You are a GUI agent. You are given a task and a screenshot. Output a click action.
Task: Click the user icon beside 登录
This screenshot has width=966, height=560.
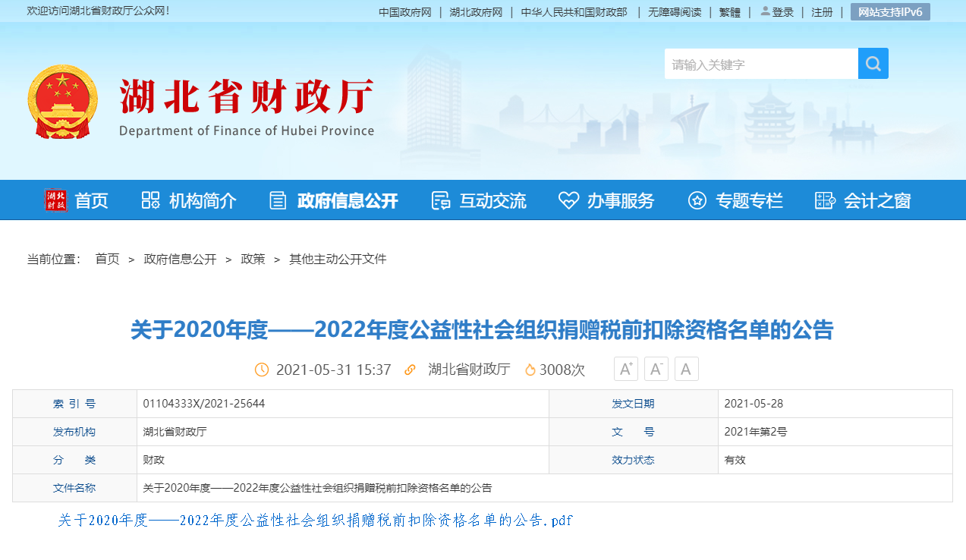click(765, 11)
